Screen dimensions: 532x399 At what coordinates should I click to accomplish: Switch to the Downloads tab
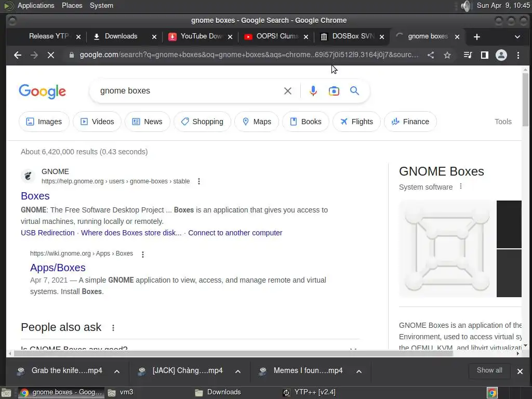121,36
